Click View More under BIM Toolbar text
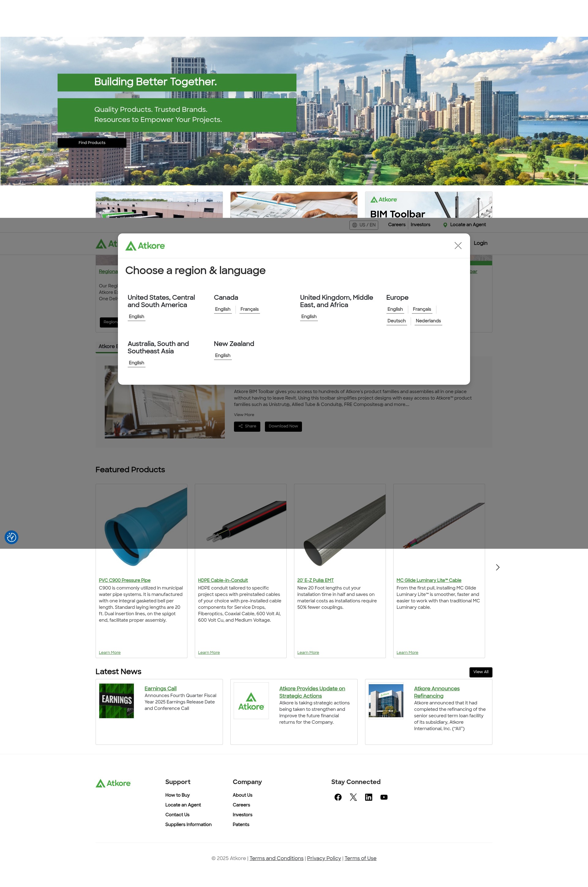Image resolution: width=588 pixels, height=887 pixels. (x=244, y=415)
